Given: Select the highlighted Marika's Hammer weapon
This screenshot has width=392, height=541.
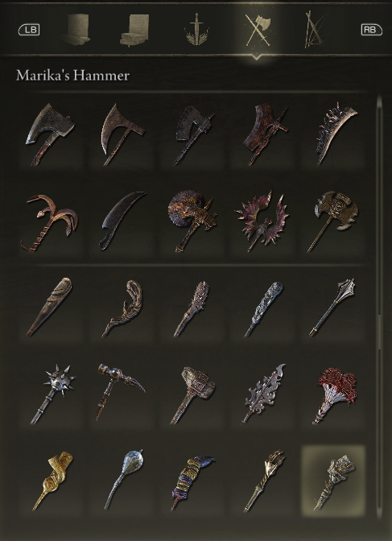Looking at the screenshot, I should [x=333, y=481].
